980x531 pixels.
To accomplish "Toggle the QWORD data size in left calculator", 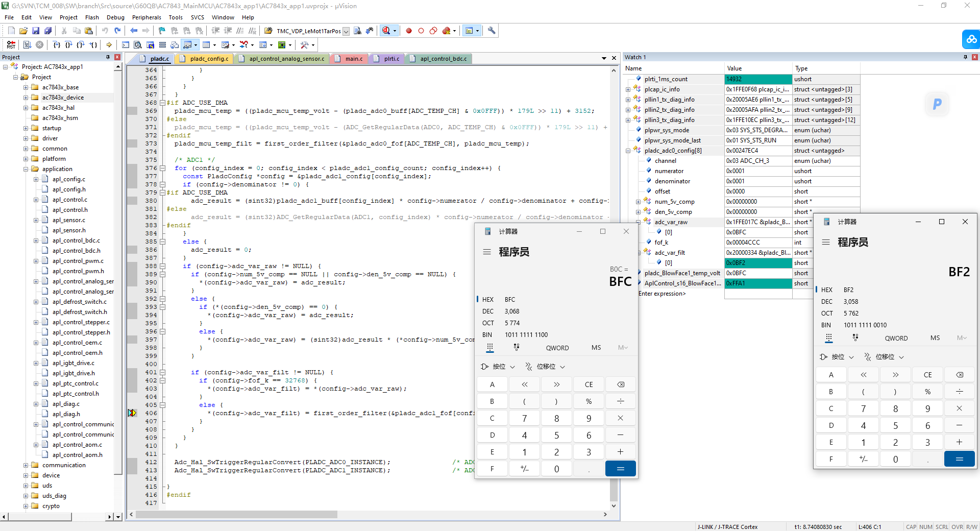I will click(557, 348).
